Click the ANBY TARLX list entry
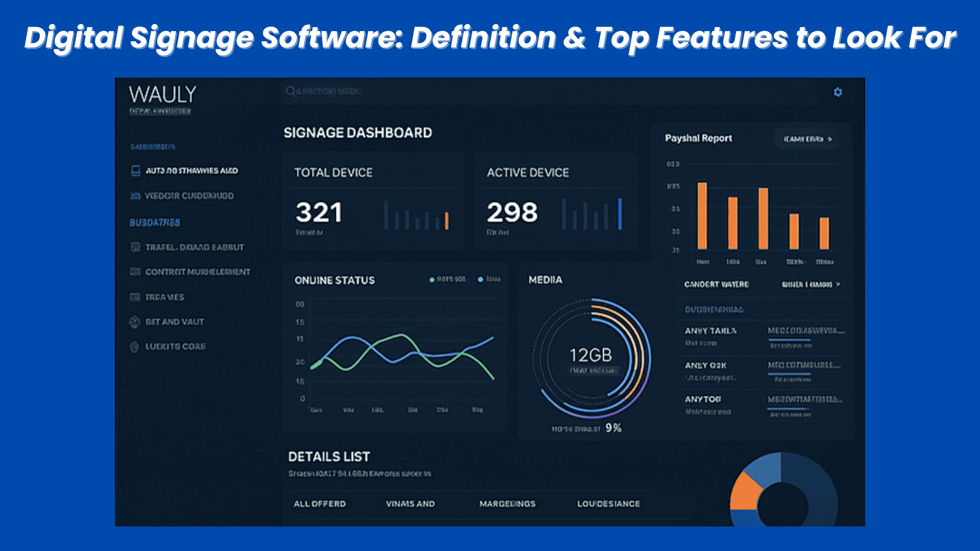This screenshot has height=551, width=980. pos(710,331)
